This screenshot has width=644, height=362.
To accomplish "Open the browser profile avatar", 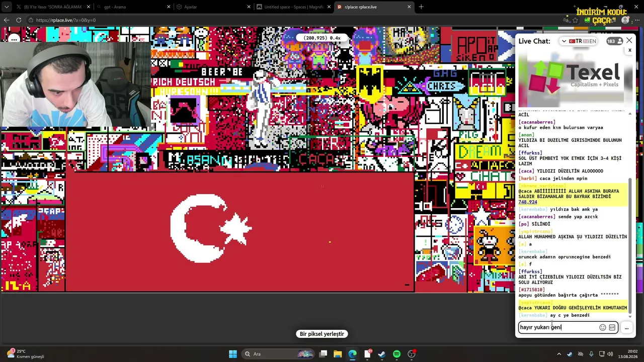I will [x=625, y=20].
